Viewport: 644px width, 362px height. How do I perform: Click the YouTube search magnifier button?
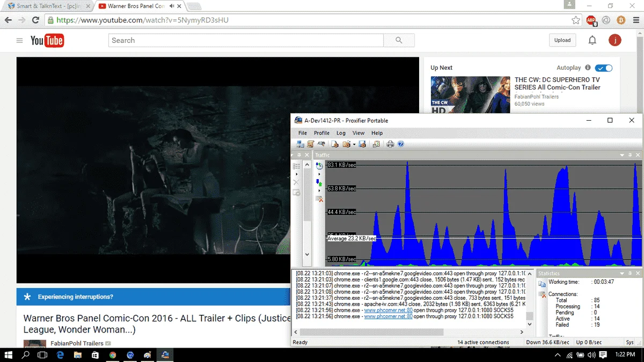(x=399, y=40)
